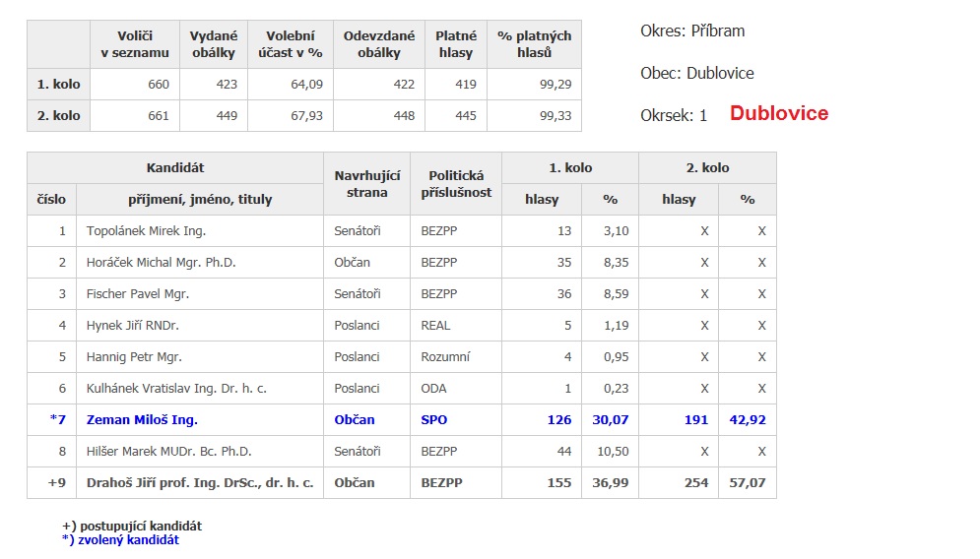Viewport: 980px width, 559px height.
Task: Click the Navrhující strana column header
Action: click(366, 183)
